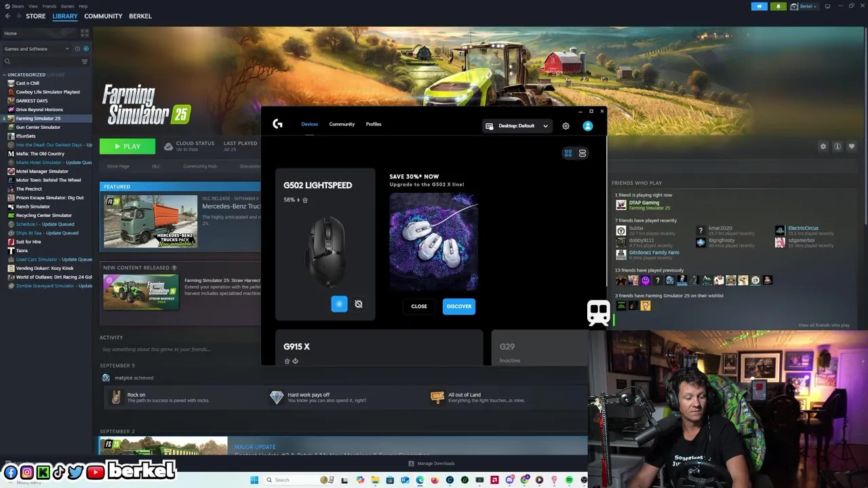This screenshot has width=868, height=488.
Task: Open Manage Downloads in Steam
Action: (431, 464)
